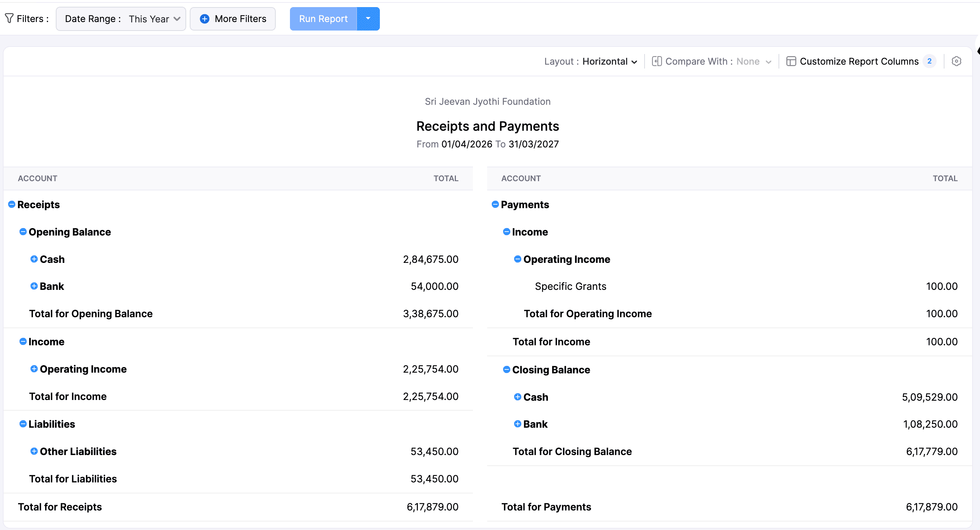Click the Specific Grants account
The image size is (980, 530).
coord(570,286)
